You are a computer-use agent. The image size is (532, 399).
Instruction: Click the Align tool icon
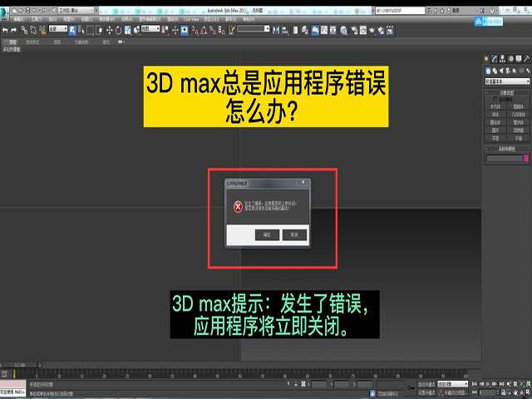pyautogui.click(x=285, y=31)
